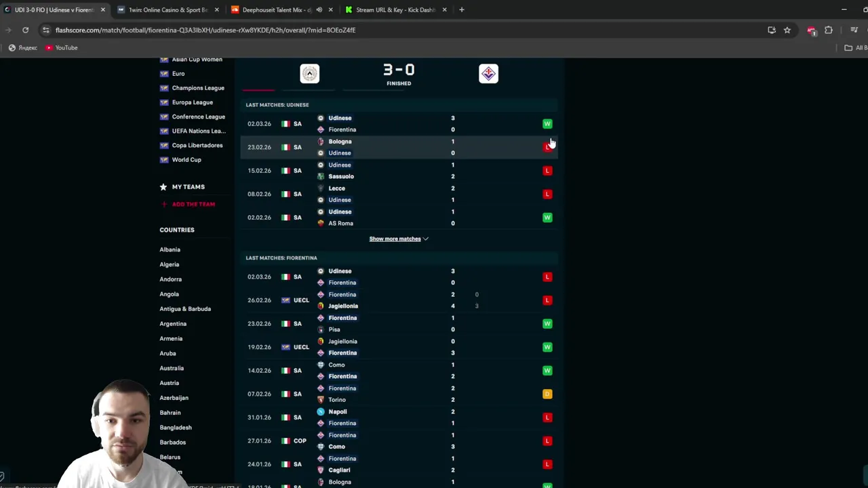Switch to the 1win Online Casino tab
Screen dimensions: 868x488
[166, 9]
